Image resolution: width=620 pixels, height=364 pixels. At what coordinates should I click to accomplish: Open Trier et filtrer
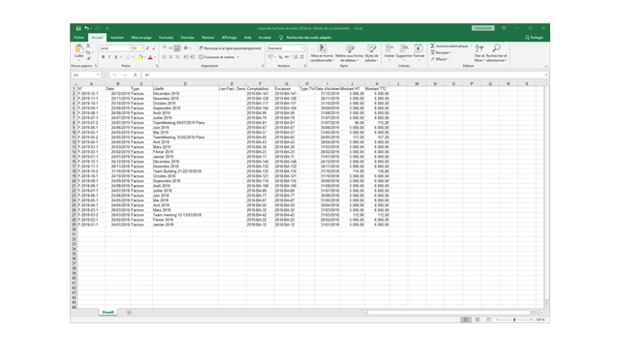[x=480, y=53]
